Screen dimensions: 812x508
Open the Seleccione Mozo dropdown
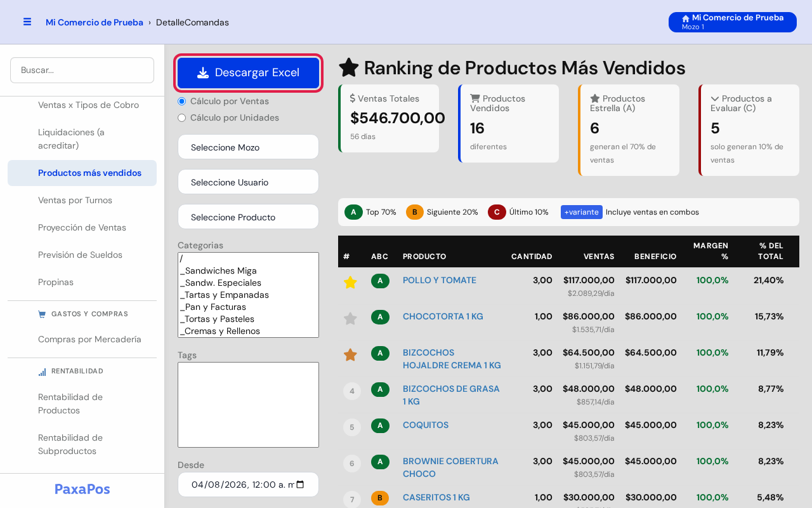(x=248, y=147)
